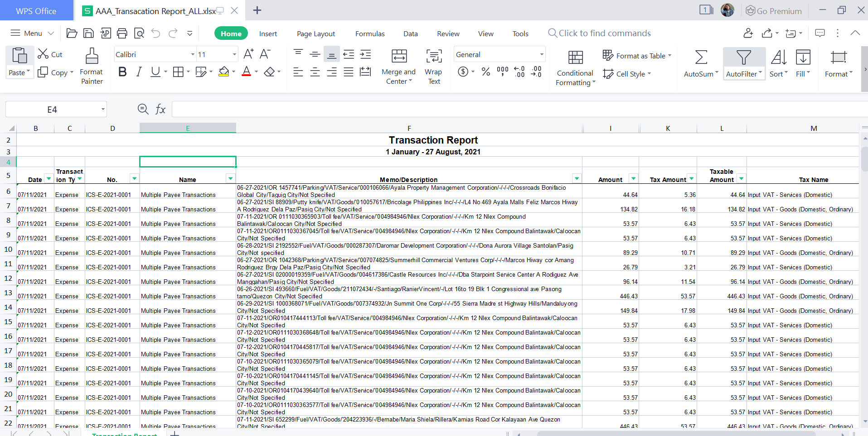Align text to the left
This screenshot has width=868, height=436.
[x=298, y=72]
